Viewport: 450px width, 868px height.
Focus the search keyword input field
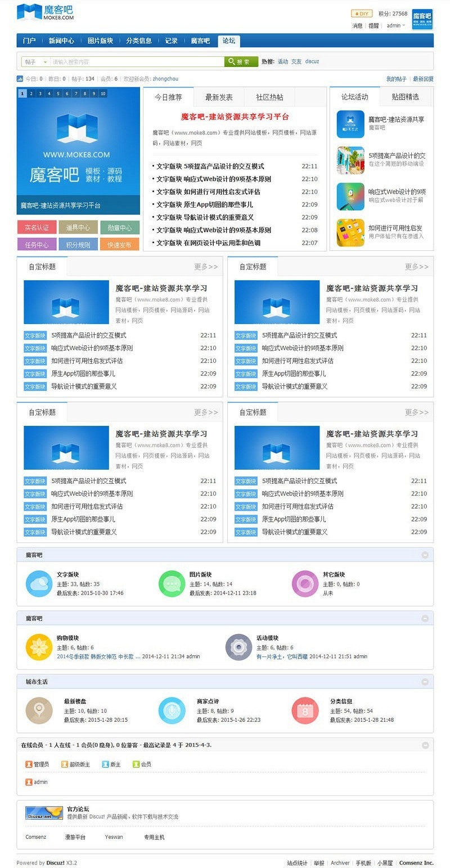[x=137, y=62]
